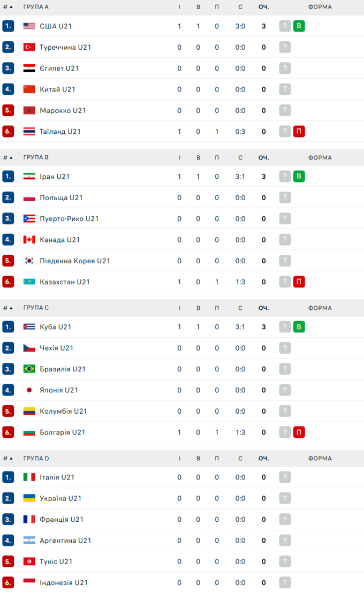Click red П badge for Казахстан U21

299,282
